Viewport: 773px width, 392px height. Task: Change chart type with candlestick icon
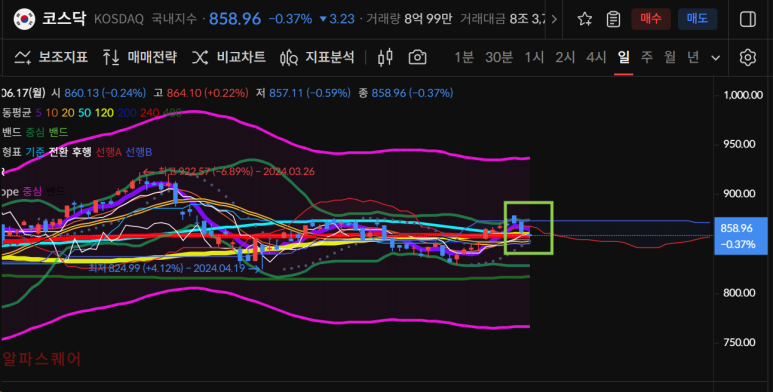tap(385, 57)
